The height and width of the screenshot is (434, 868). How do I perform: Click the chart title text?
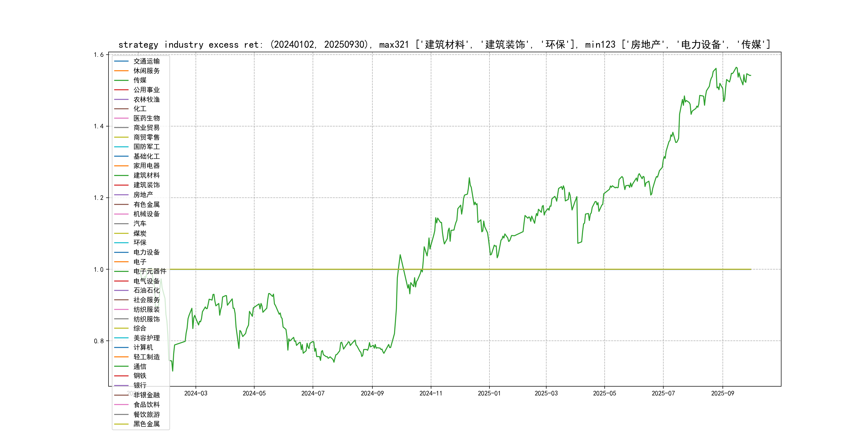pos(444,44)
